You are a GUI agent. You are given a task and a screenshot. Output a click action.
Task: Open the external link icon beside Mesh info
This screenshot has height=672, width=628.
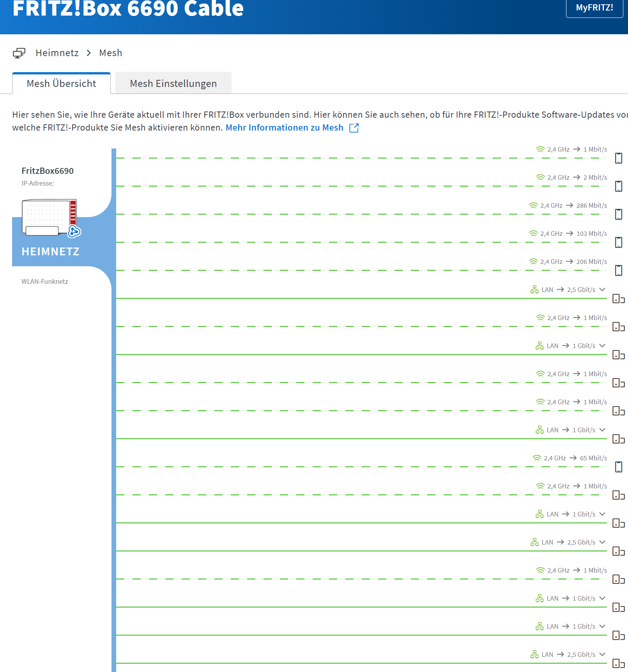tap(354, 128)
